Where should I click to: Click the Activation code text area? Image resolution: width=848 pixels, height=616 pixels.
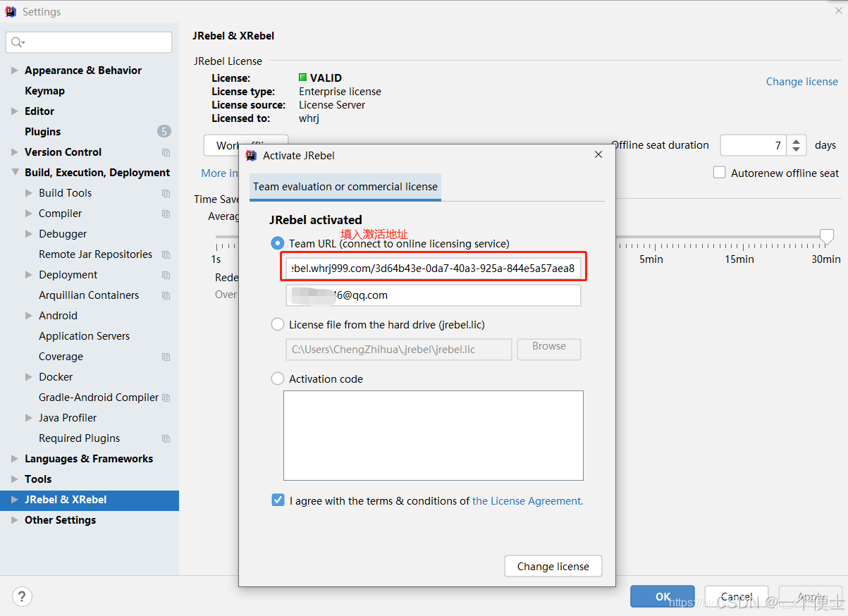(434, 436)
